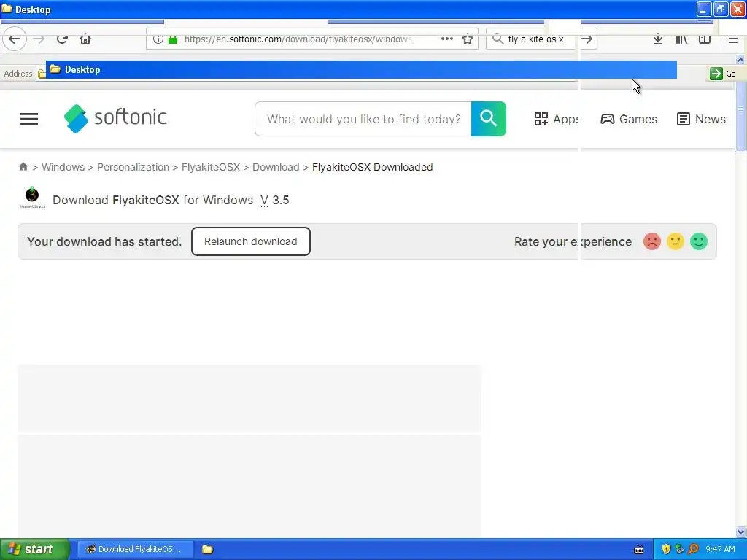
Task: Follow the Download breadcrumb link
Action: pyautogui.click(x=276, y=167)
